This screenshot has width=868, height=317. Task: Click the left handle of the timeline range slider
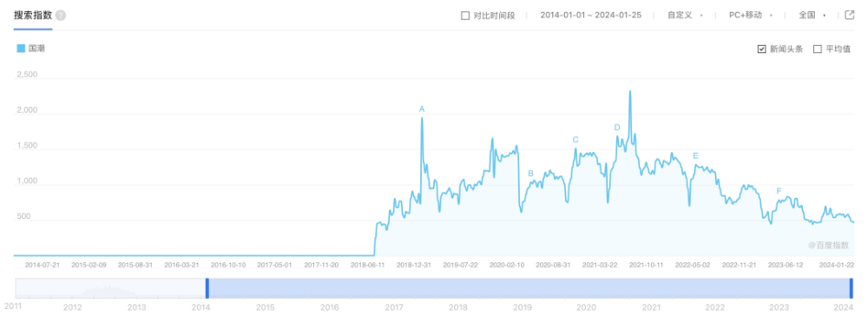207,288
